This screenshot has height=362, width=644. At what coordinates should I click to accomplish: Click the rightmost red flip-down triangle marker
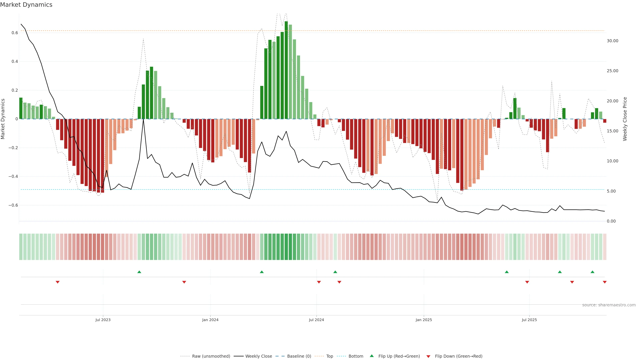tap(604, 282)
